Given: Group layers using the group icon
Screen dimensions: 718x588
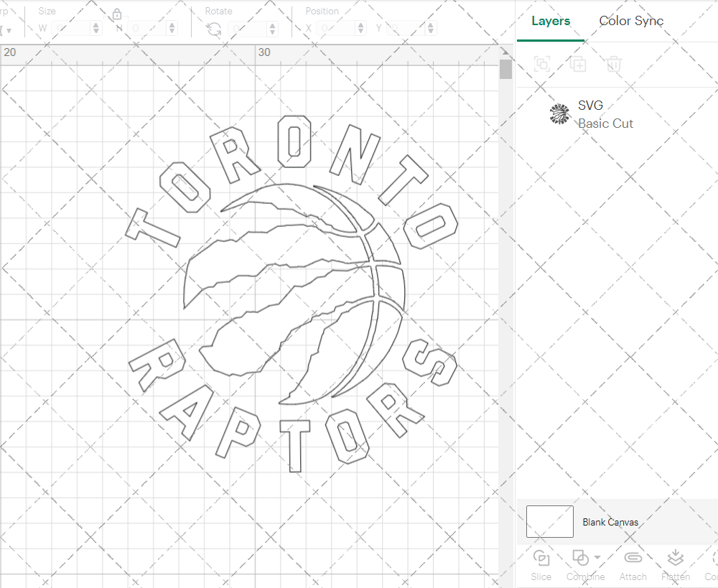Looking at the screenshot, I should point(542,64).
